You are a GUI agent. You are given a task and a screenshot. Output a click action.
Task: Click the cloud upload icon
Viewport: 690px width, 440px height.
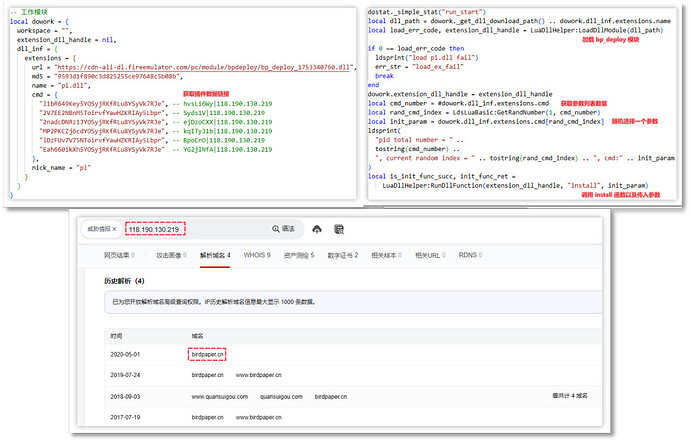(317, 229)
